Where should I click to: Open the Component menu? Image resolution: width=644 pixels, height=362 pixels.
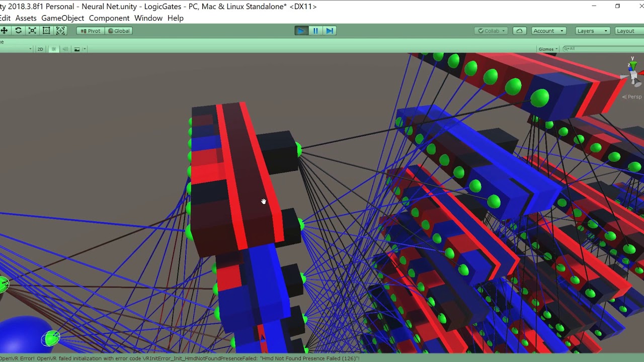pyautogui.click(x=109, y=18)
